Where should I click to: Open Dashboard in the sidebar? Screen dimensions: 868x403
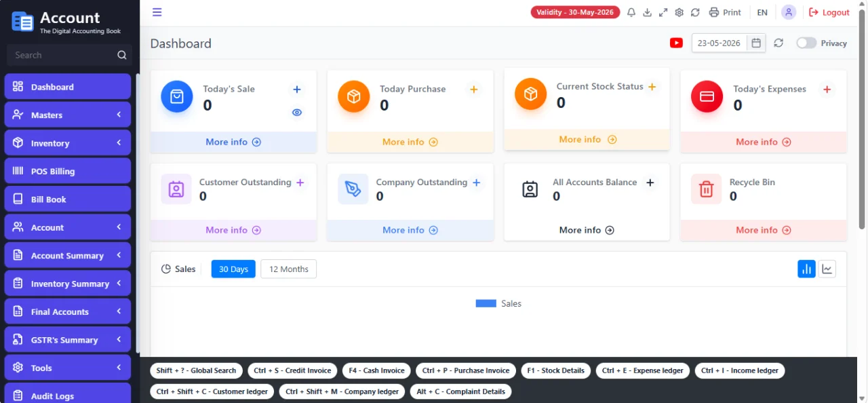(68, 87)
